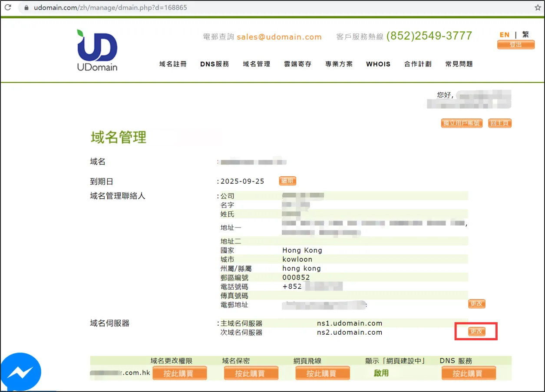Image resolution: width=545 pixels, height=392 pixels.
Task: Purchase 域名保密 via its 按此購買 button
Action: click(251, 373)
